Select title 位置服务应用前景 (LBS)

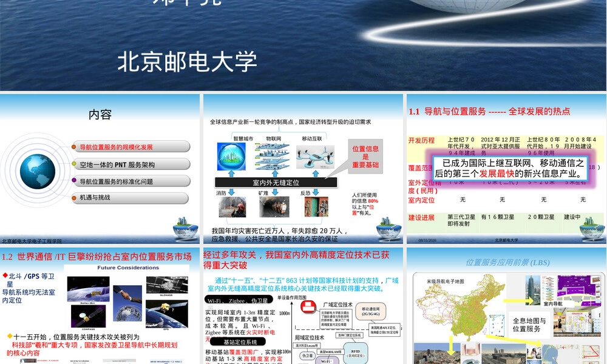point(507,263)
